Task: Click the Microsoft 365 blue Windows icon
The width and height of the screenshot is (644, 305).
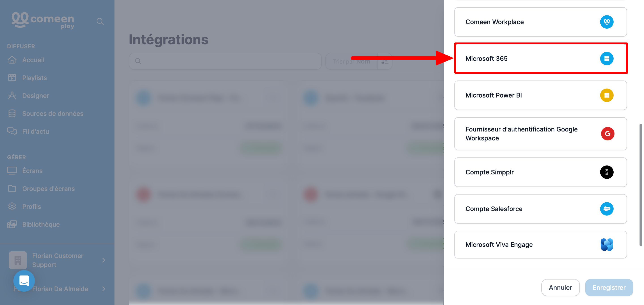Action: 607,59
